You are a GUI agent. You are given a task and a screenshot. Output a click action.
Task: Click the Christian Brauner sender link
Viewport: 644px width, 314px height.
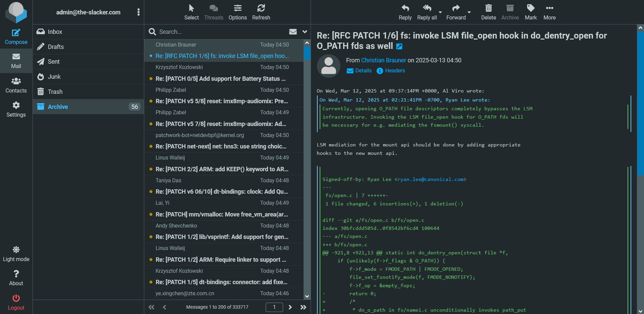pos(383,60)
